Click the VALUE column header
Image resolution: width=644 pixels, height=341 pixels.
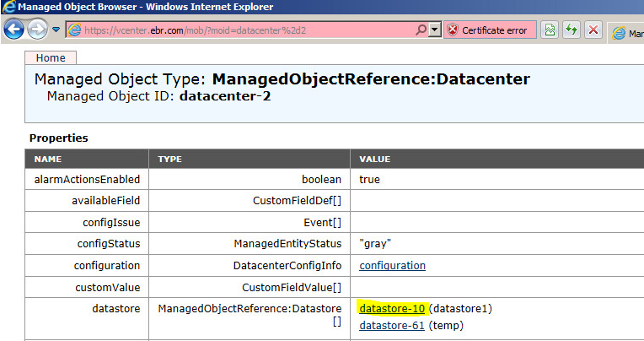tap(374, 159)
